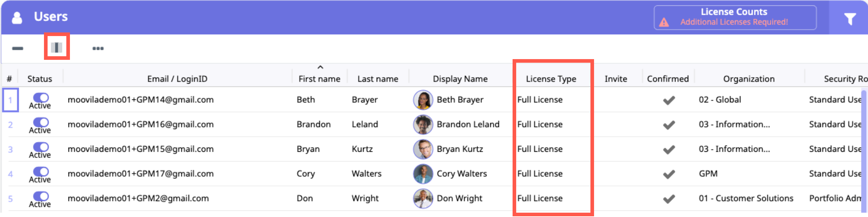Click the sort arrow above First name
Viewport: 868px width, 217px height.
click(320, 67)
